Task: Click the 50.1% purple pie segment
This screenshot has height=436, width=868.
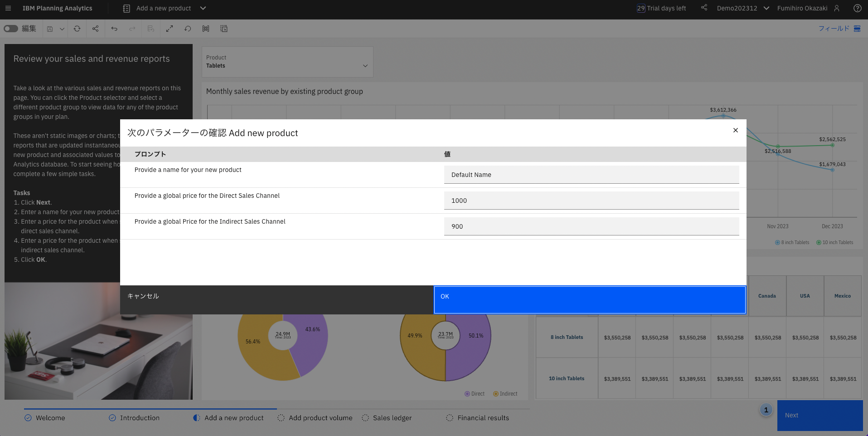Action: point(476,336)
